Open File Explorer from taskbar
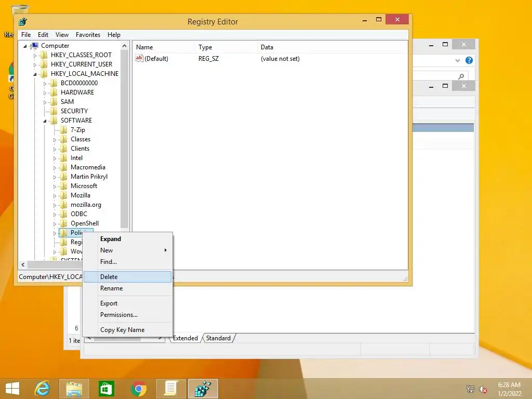 [x=74, y=389]
